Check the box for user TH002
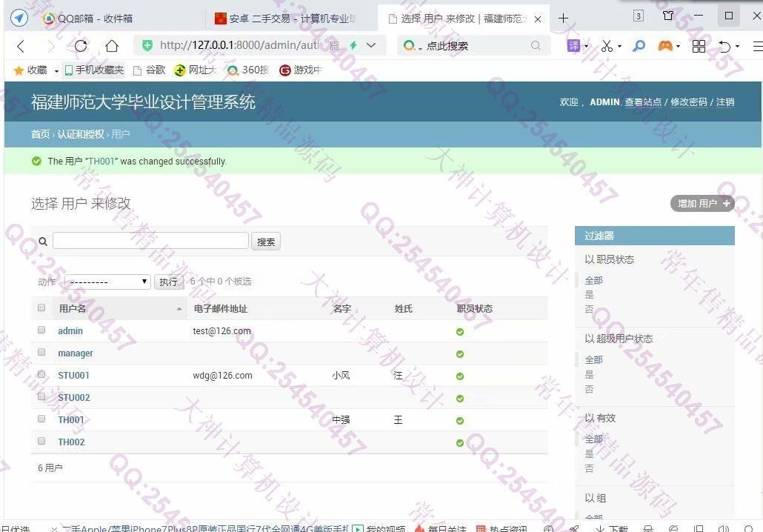 coord(41,441)
